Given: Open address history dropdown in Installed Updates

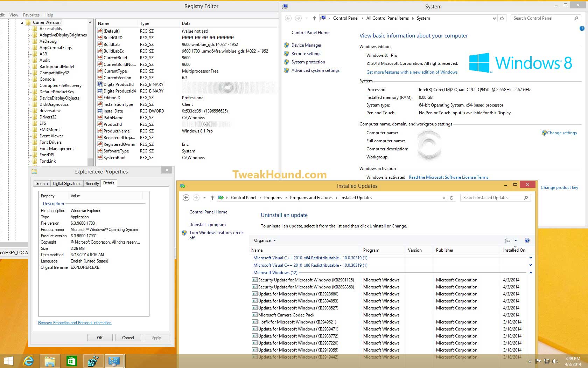Looking at the screenshot, I should pyautogui.click(x=444, y=198).
